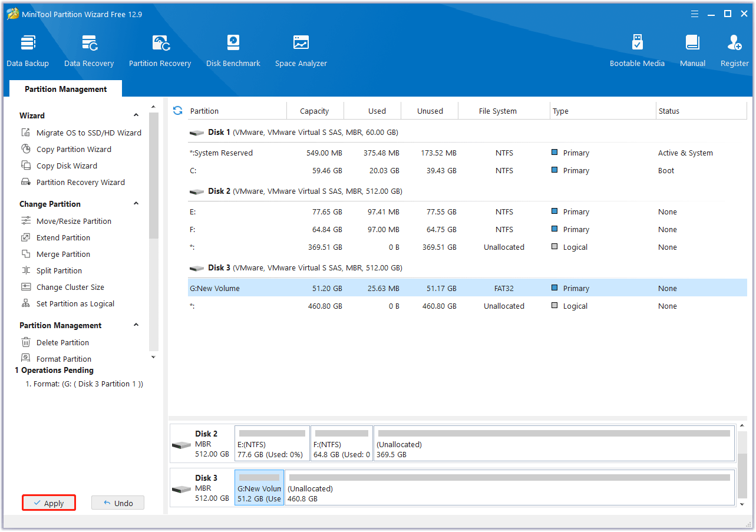Select the E: partition row
756x532 pixels.
point(467,212)
